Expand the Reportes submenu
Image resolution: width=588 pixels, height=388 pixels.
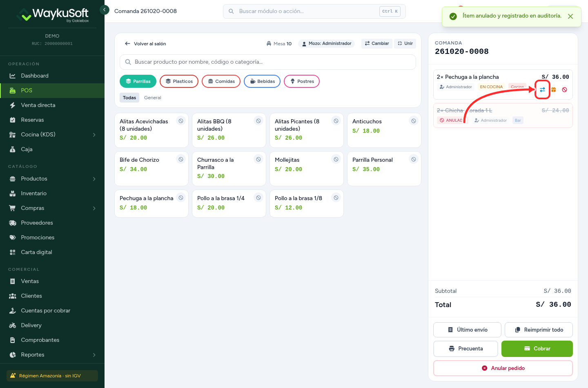(x=94, y=355)
